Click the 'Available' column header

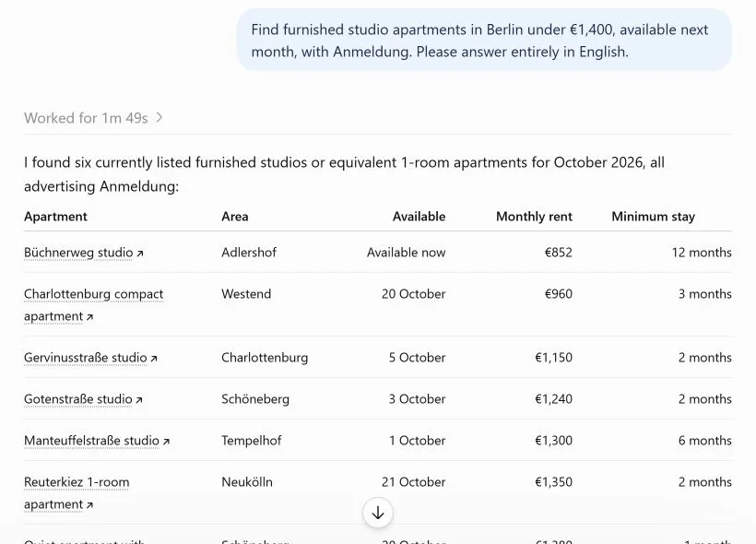point(419,217)
